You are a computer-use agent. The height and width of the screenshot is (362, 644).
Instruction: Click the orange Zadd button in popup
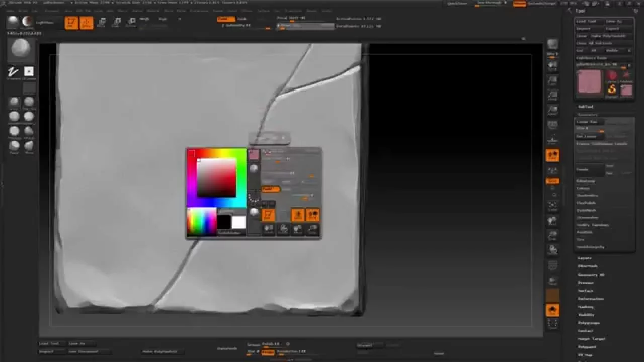click(270, 189)
